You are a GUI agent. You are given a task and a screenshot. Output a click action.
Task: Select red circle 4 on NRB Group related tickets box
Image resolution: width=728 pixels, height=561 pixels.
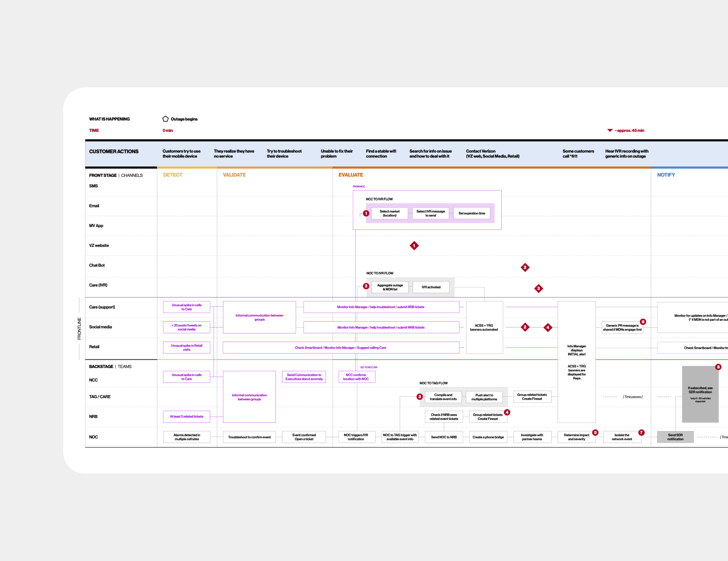point(507,412)
